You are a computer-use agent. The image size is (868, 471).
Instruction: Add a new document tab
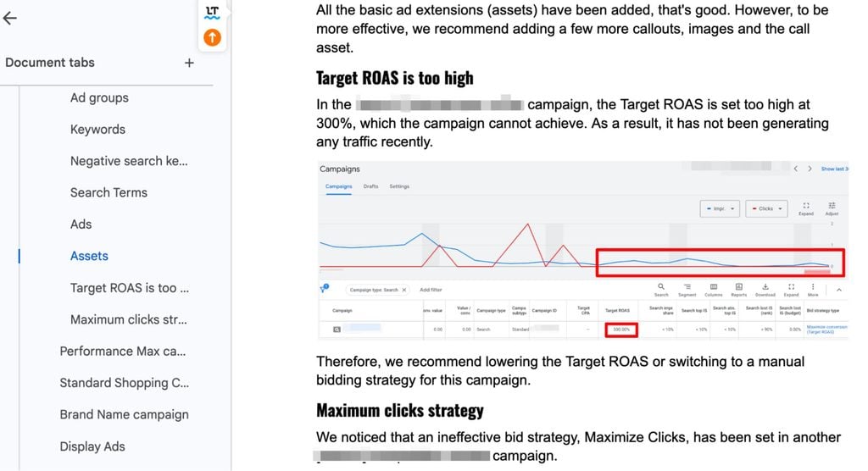(189, 63)
